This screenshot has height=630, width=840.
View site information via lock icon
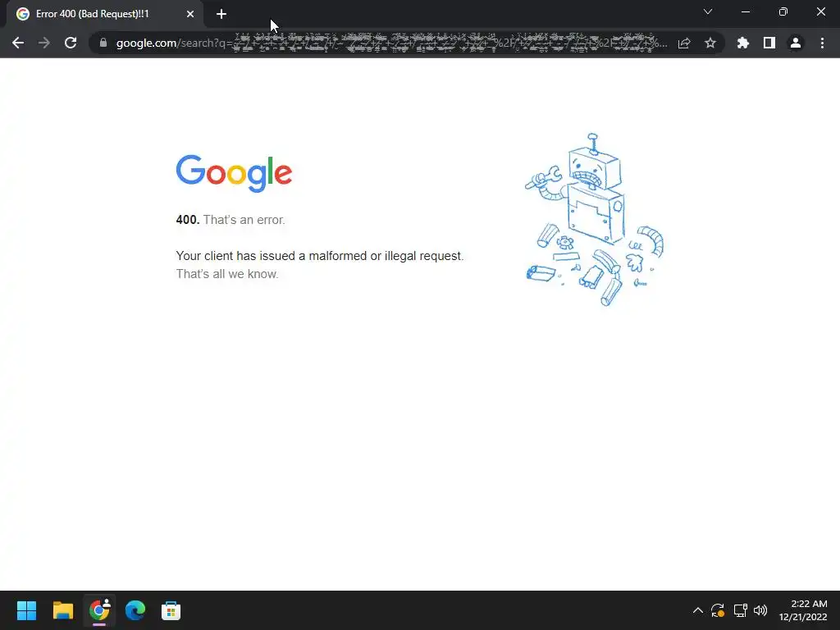click(103, 43)
